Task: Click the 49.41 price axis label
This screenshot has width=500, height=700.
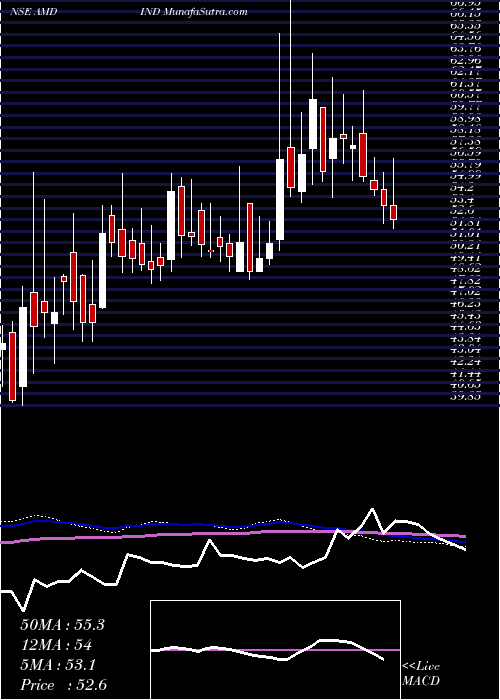Action: click(465, 258)
